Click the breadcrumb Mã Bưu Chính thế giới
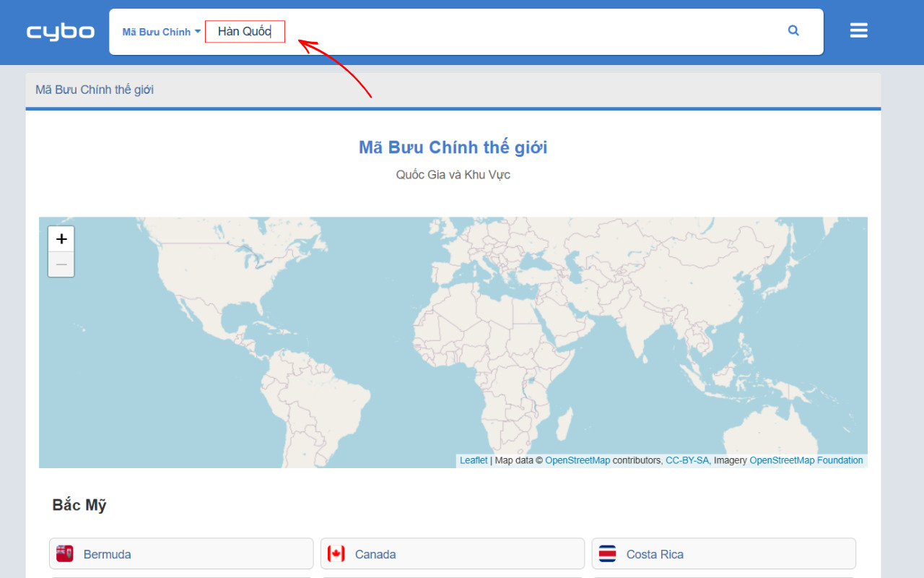Screen dimensions: 924x578 pyautogui.click(x=94, y=89)
